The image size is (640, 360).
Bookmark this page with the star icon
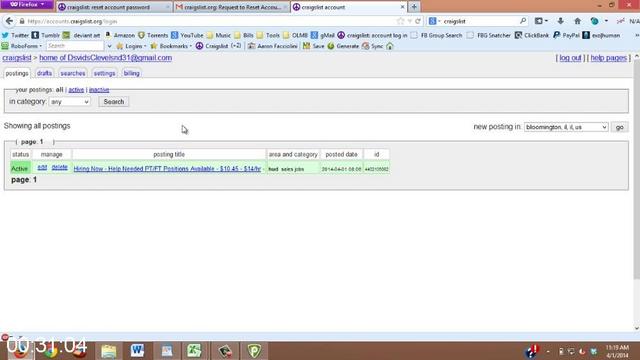pos(400,21)
